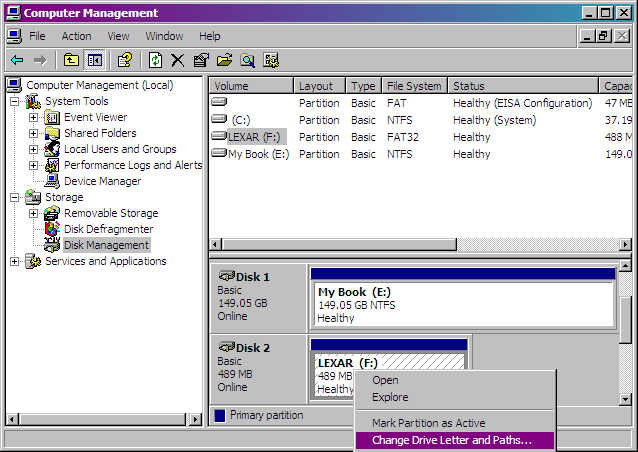Click the Disk settings wizard toolbar icon

271,60
